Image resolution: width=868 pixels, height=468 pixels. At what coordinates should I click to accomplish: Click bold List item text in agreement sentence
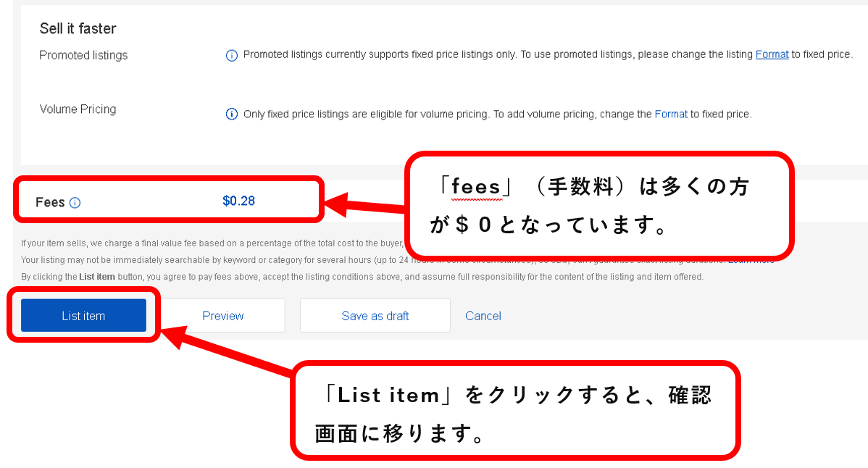97,277
